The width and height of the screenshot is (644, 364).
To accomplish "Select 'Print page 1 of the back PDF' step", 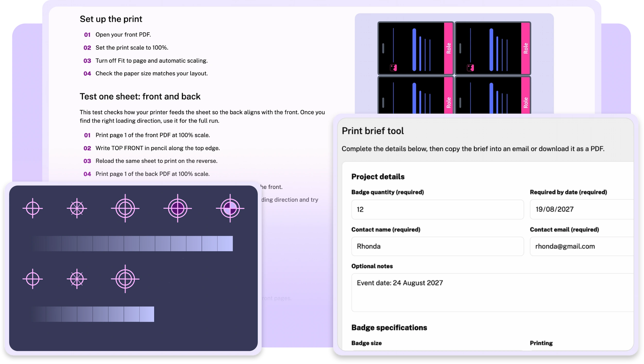I will click(152, 174).
